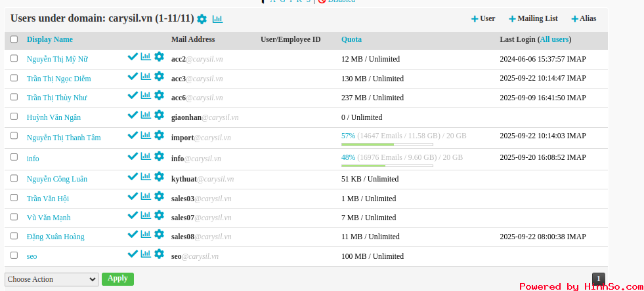Viewport: 644px width, 291px height.
Task: Sort users by the Quota column
Action: [x=351, y=39]
